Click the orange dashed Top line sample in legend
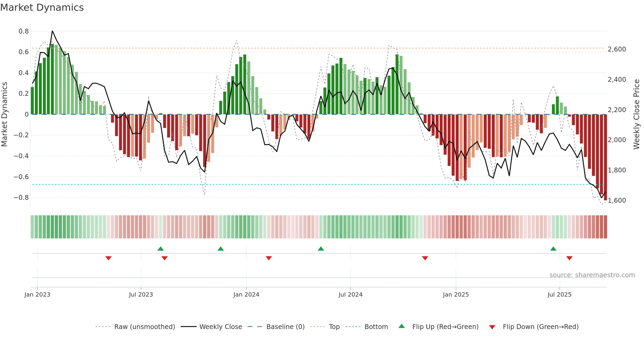This screenshot has width=644, height=362. coord(317,327)
